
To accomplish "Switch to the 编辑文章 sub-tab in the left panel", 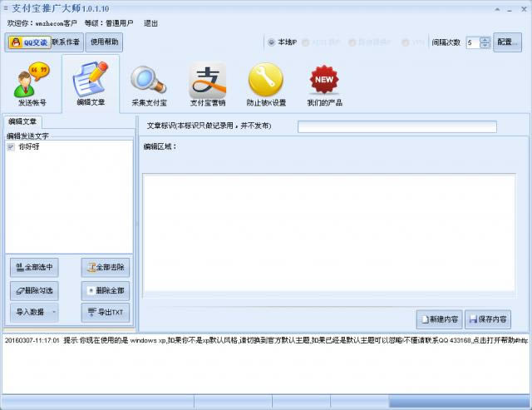I will (x=22, y=121).
